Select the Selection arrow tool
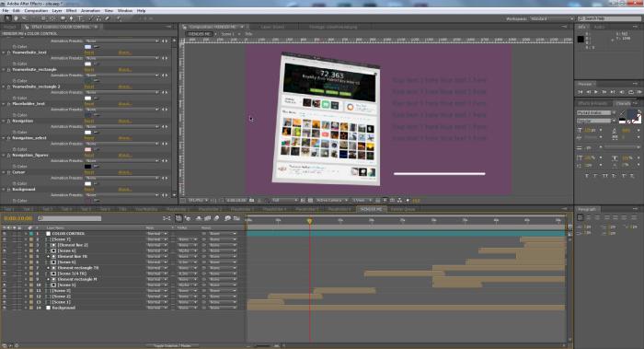Image resolution: width=644 pixels, height=349 pixels. click(x=7, y=18)
